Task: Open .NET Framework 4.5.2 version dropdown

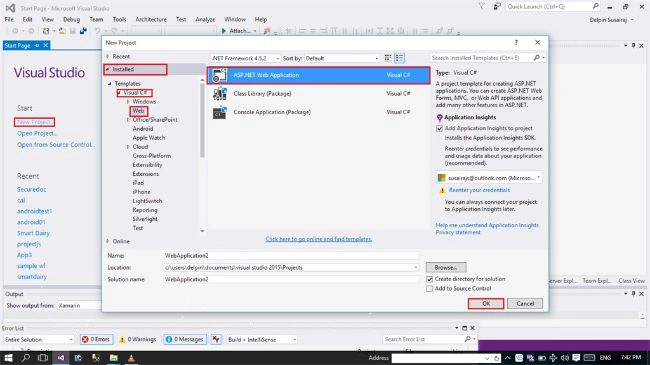Action: (245, 58)
